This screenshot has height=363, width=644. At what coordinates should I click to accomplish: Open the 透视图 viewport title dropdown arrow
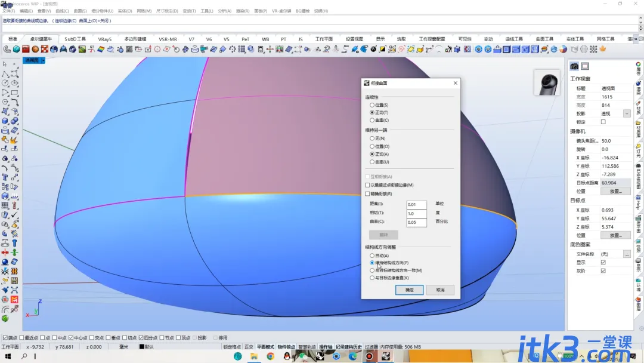click(x=43, y=60)
